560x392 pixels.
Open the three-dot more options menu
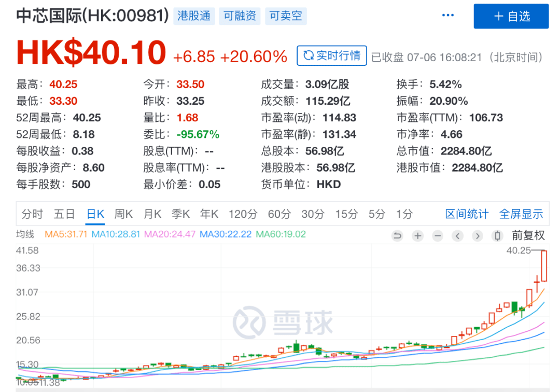448,16
